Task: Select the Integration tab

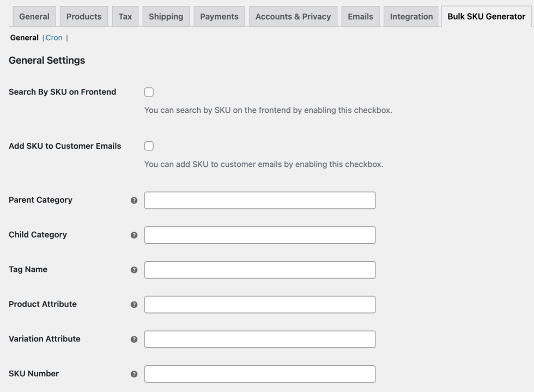Action: pos(411,16)
